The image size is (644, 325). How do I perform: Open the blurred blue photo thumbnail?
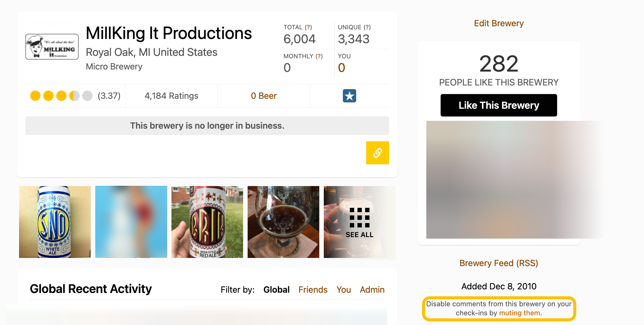tap(131, 222)
